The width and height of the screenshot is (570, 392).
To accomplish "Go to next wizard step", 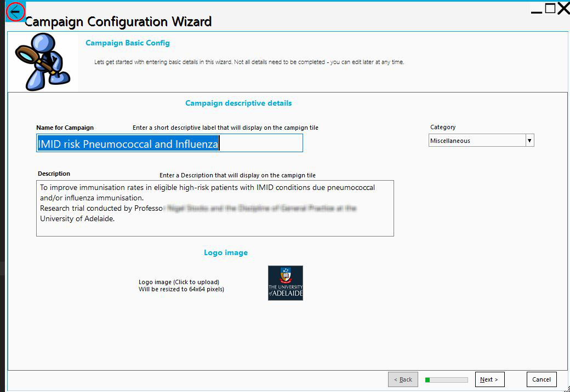I will 489,379.
